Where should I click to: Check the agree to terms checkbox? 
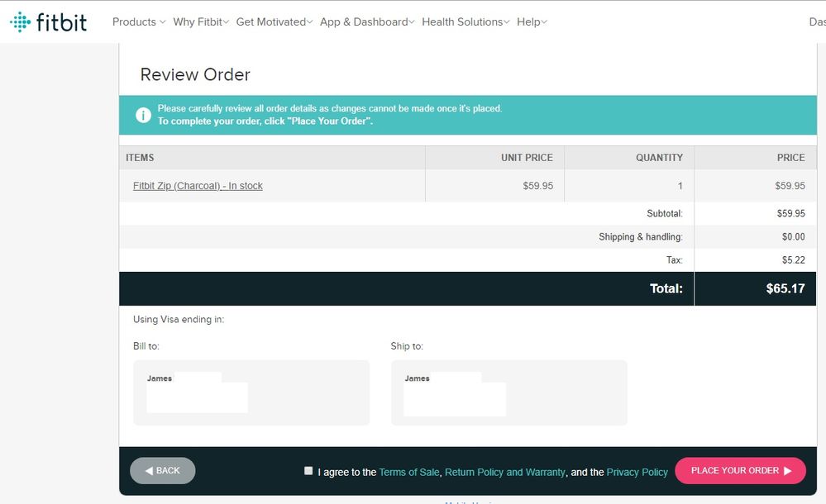click(308, 471)
